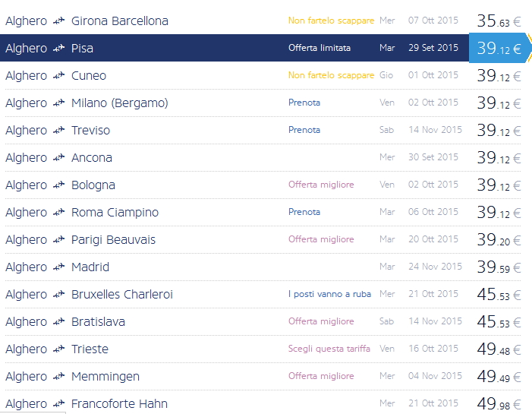The image size is (532, 414).
Task: Click the Prenota label for Treviso
Action: coord(304,130)
